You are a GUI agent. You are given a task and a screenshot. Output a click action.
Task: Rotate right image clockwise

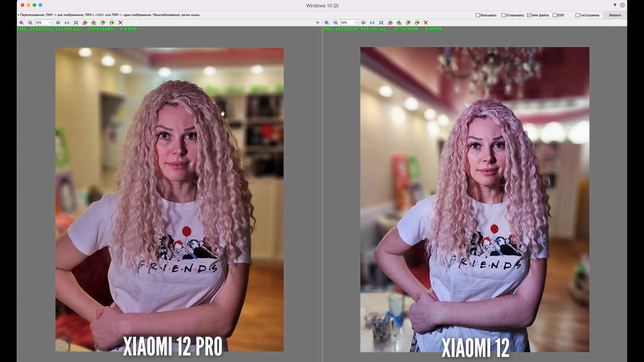[399, 23]
